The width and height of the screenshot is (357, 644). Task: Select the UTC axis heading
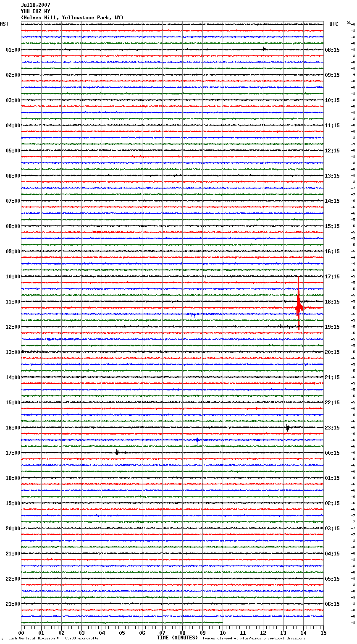click(x=333, y=24)
